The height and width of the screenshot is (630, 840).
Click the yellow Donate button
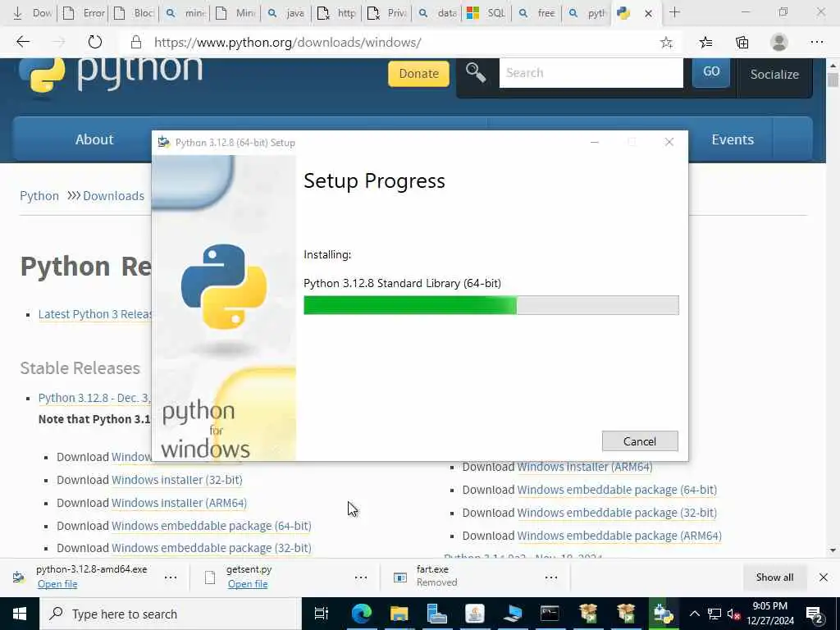coord(418,73)
